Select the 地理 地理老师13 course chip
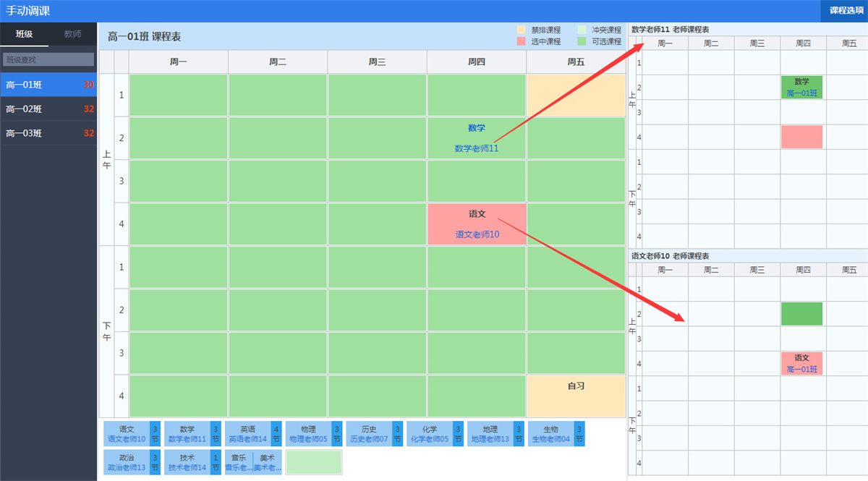The width and height of the screenshot is (868, 481). point(490,434)
